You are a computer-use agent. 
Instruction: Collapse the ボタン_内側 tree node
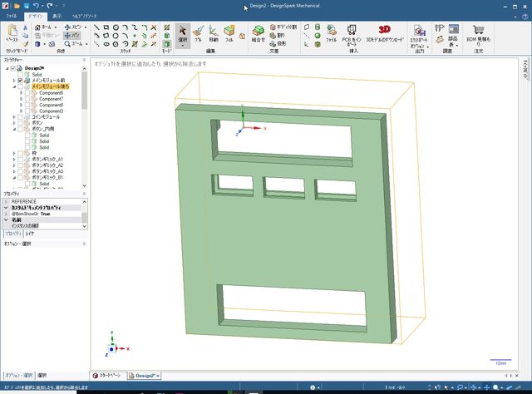coord(14,129)
